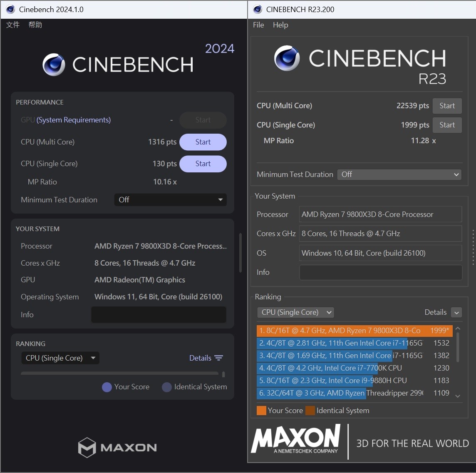The width and height of the screenshot is (476, 473).
Task: Click the orange Your Score legend swatch
Action: (x=261, y=411)
